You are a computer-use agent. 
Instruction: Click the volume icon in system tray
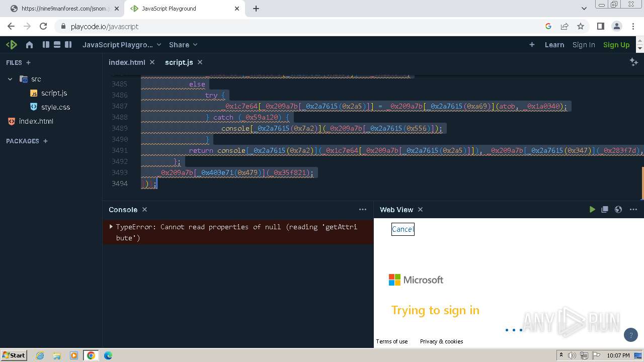coord(572,355)
